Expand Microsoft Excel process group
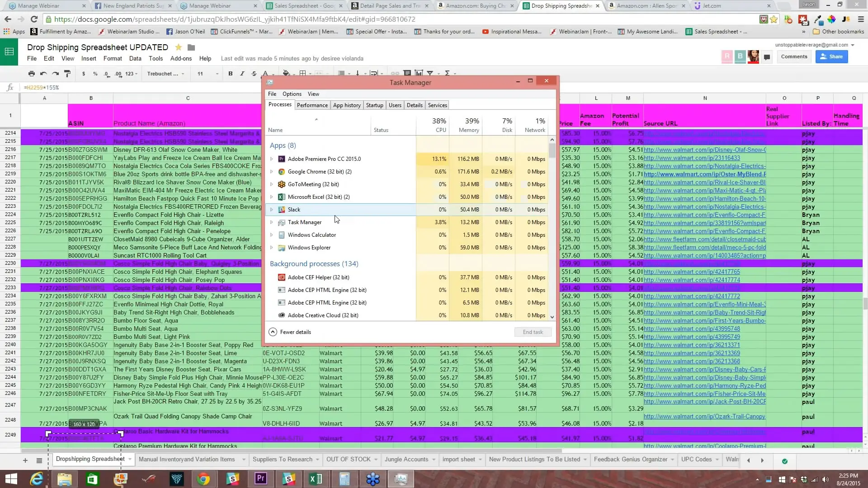 tap(272, 197)
